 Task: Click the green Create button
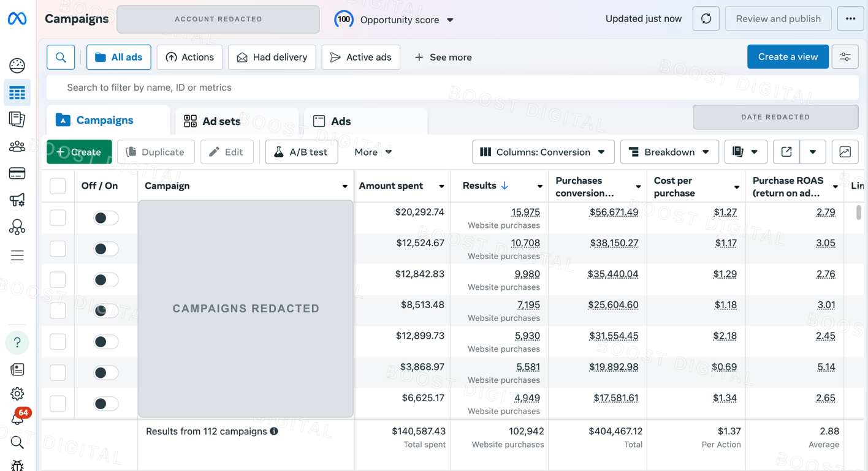tap(79, 152)
